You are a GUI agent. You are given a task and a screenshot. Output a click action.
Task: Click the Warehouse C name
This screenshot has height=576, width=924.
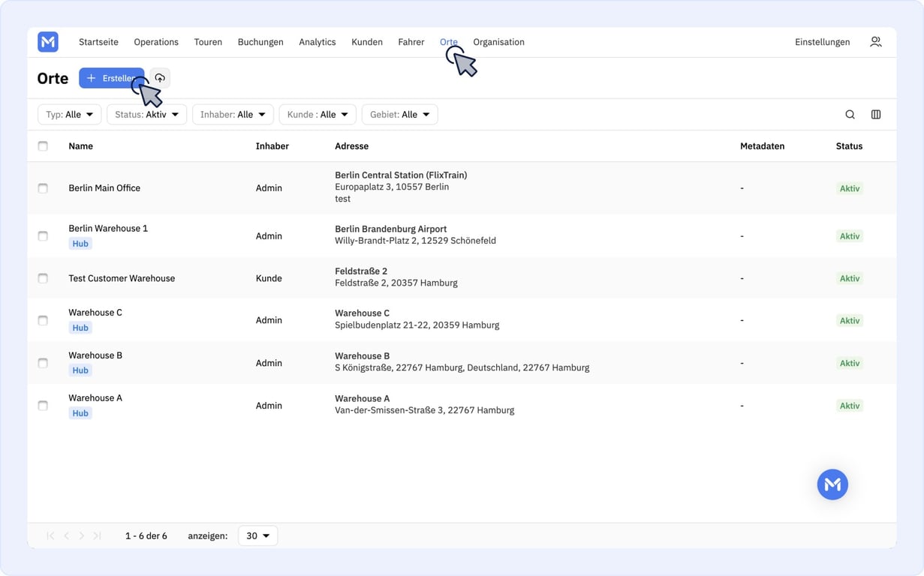[95, 313]
